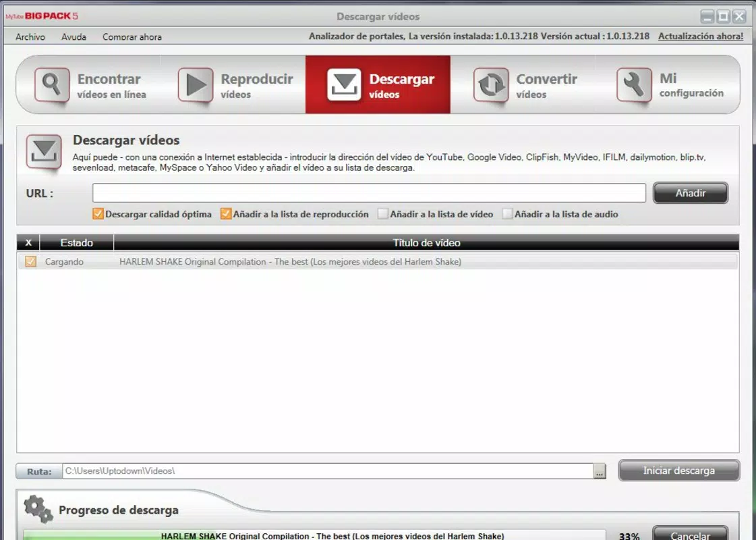Click the Reproducir play triangle icon

point(196,84)
